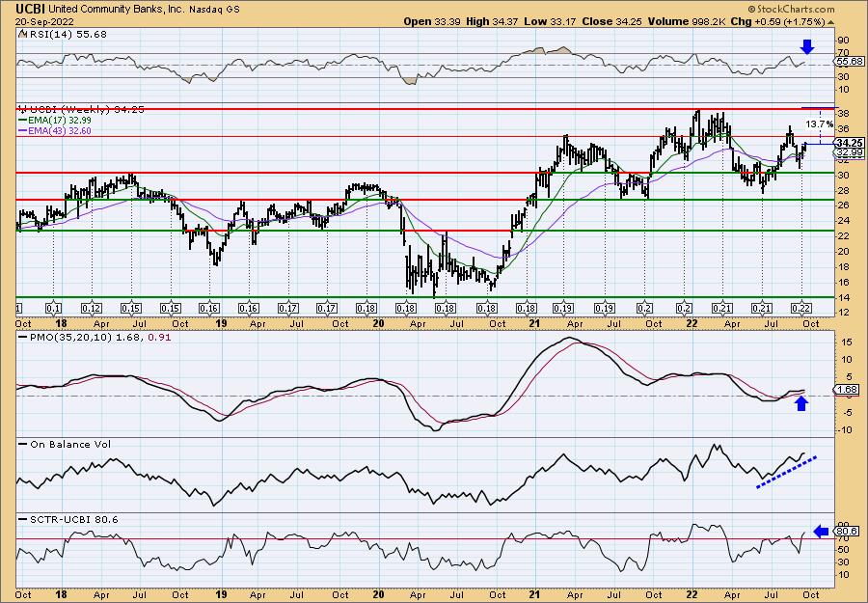Click the Low 33.17 value

point(551,21)
